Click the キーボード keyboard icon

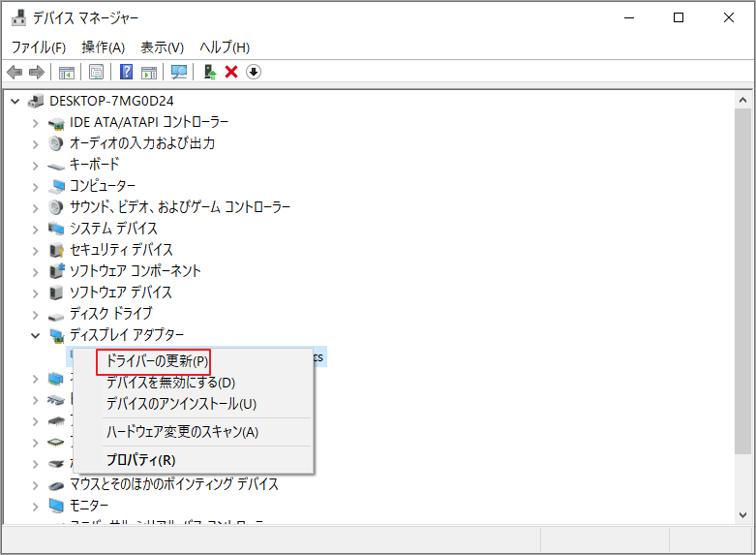[56, 167]
